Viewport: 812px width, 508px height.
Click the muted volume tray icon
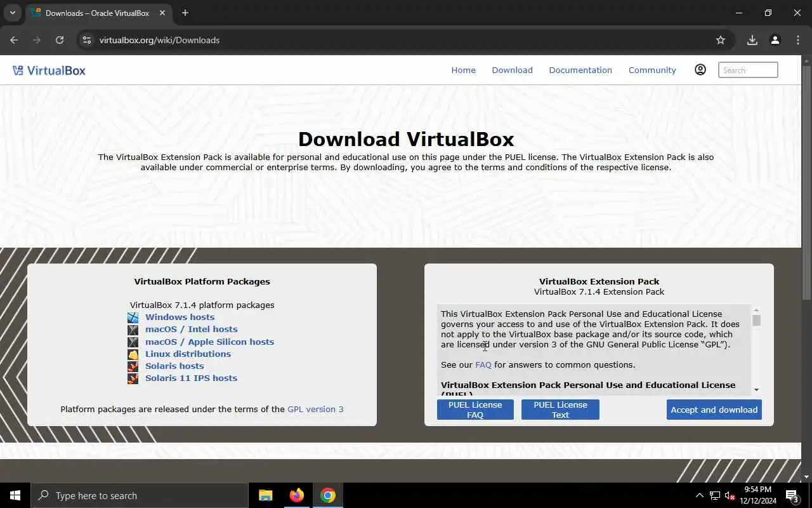730,495
